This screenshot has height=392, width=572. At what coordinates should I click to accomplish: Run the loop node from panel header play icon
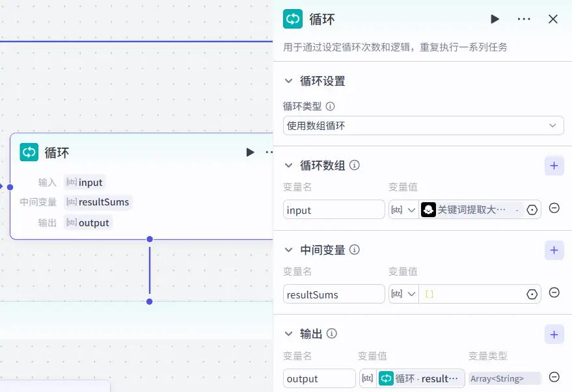495,20
